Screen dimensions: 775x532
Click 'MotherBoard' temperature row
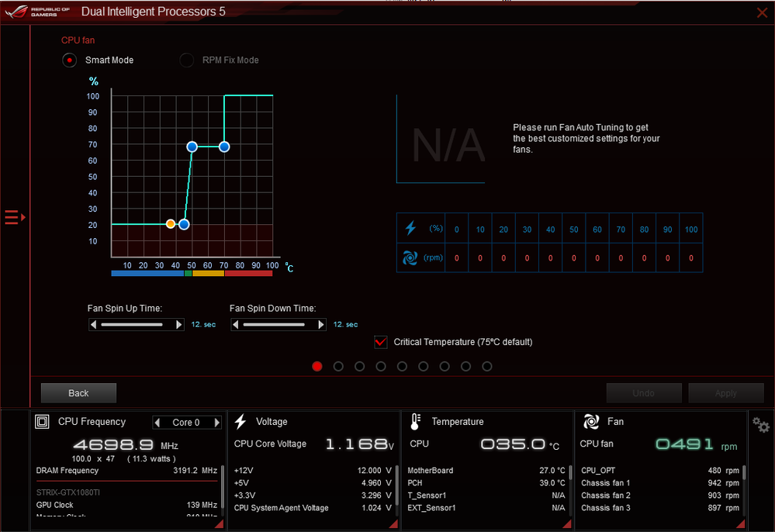[486, 471]
